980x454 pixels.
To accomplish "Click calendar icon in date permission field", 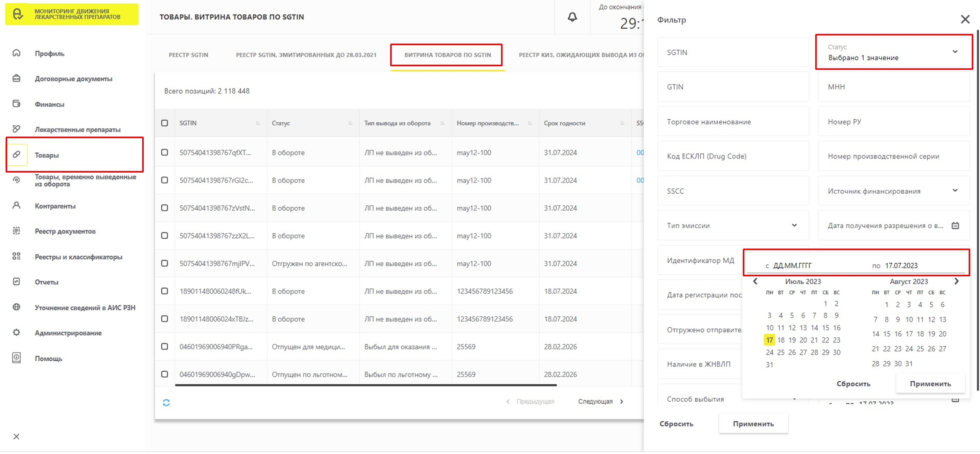I will [x=955, y=225].
